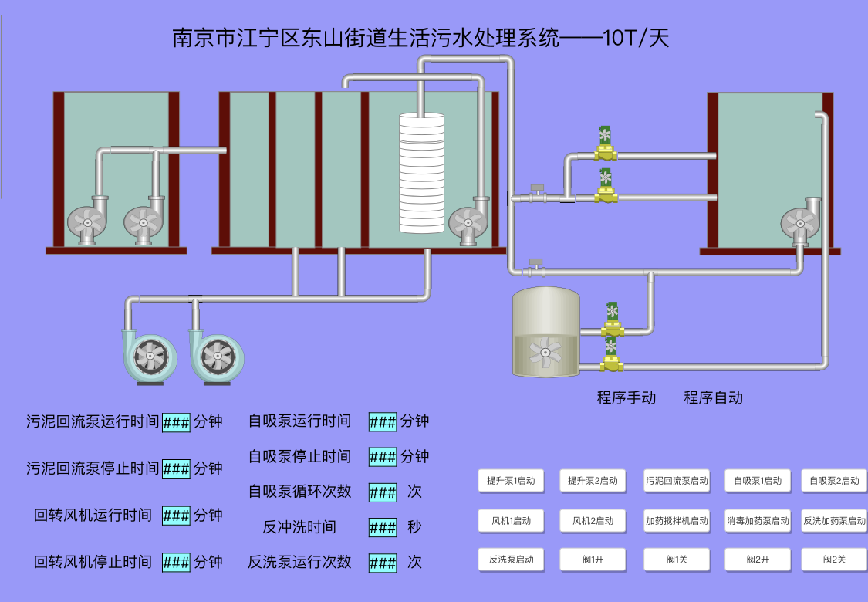Image resolution: width=868 pixels, height=602 pixels.
Task: Switch to 程序自动 mode
Action: 713,397
